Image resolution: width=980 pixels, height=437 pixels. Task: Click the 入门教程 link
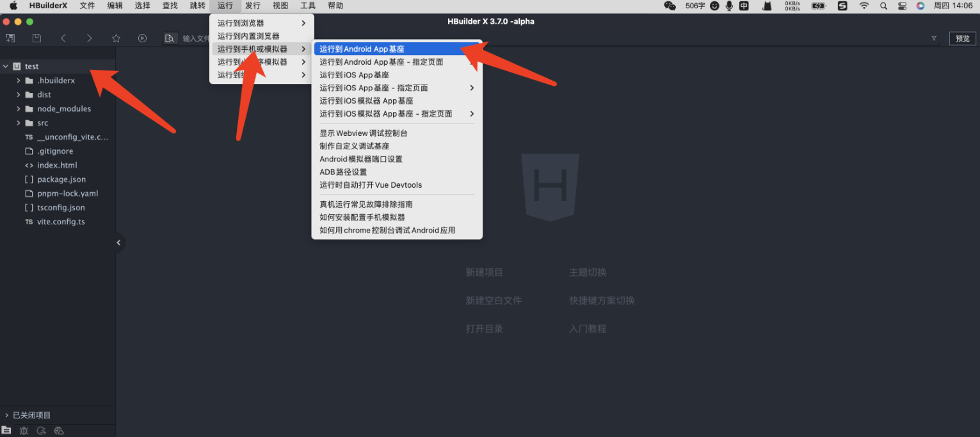[x=588, y=329]
